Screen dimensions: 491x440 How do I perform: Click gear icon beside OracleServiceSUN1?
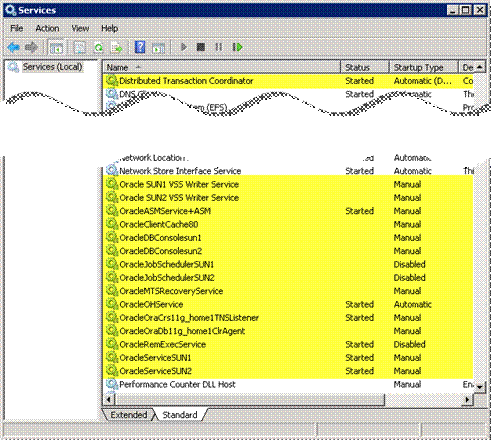(112, 357)
